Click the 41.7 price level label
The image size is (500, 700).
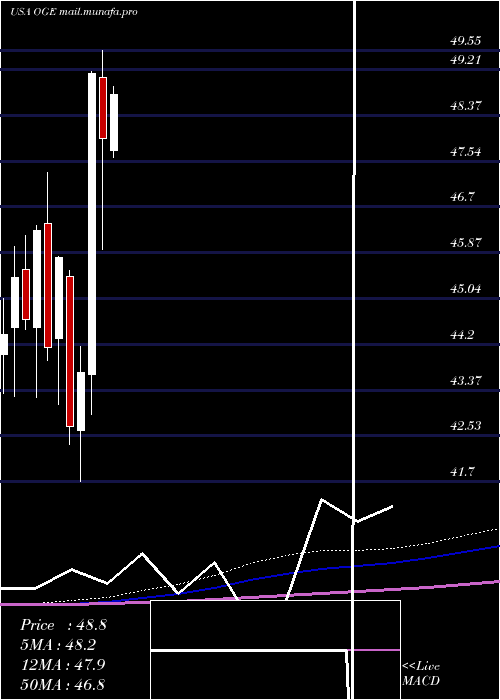click(462, 472)
